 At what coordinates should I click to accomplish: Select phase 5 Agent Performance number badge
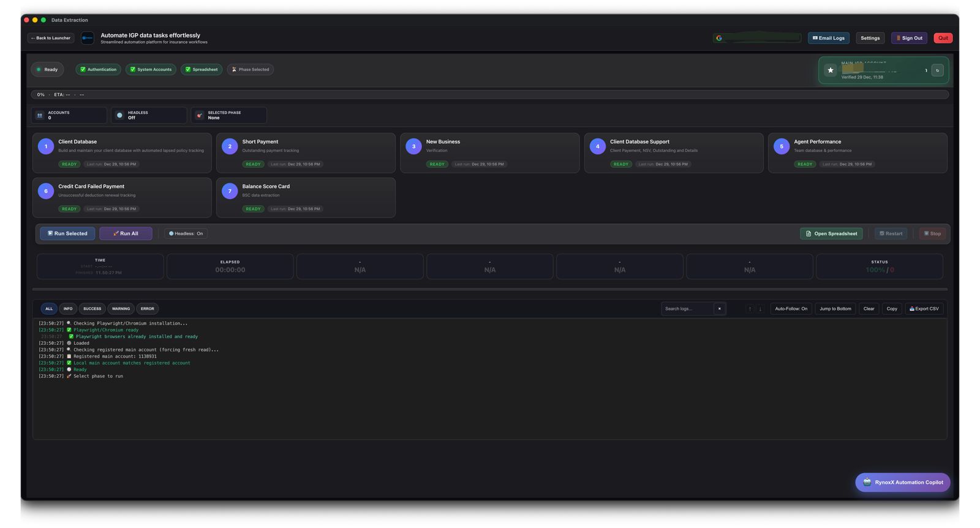click(x=782, y=146)
